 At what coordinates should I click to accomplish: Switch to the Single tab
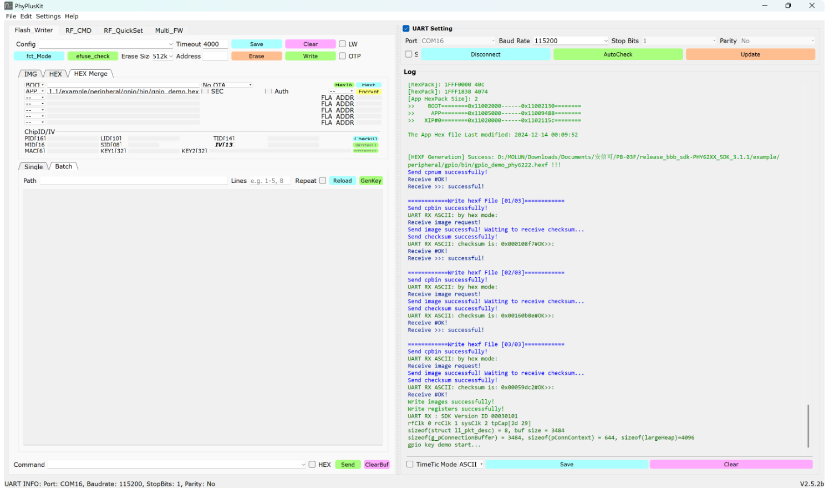click(33, 167)
